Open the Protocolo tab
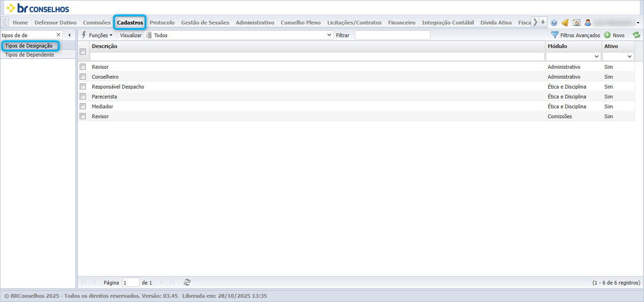The height and width of the screenshot is (302, 644). [x=162, y=23]
